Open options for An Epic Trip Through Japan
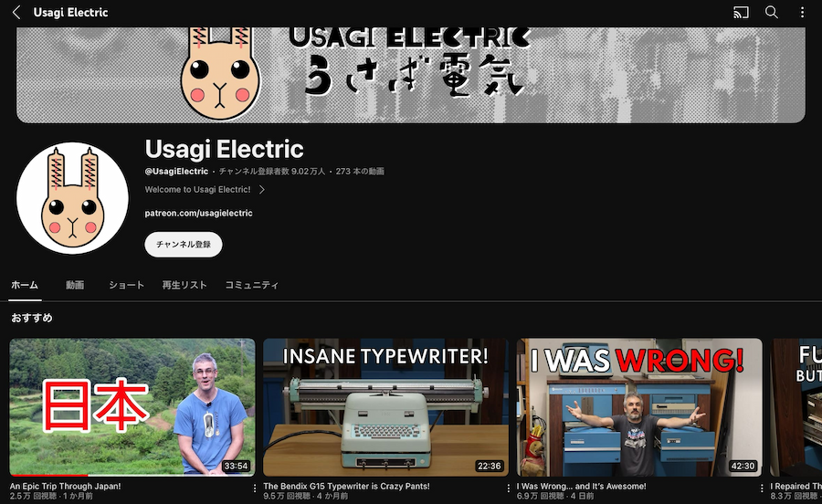 pos(255,488)
